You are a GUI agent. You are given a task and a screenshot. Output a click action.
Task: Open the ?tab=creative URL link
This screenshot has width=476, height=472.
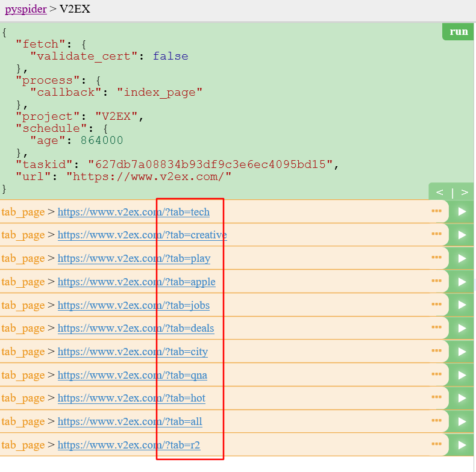tap(142, 235)
